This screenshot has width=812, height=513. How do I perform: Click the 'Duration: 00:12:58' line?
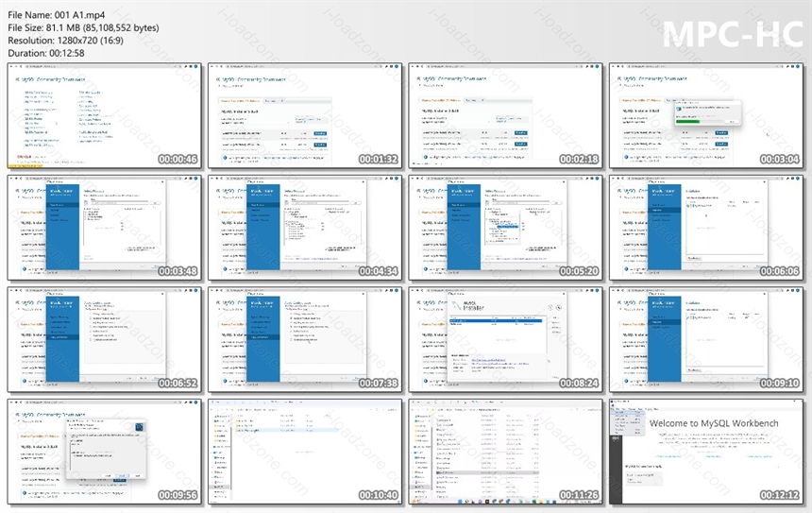[46, 53]
